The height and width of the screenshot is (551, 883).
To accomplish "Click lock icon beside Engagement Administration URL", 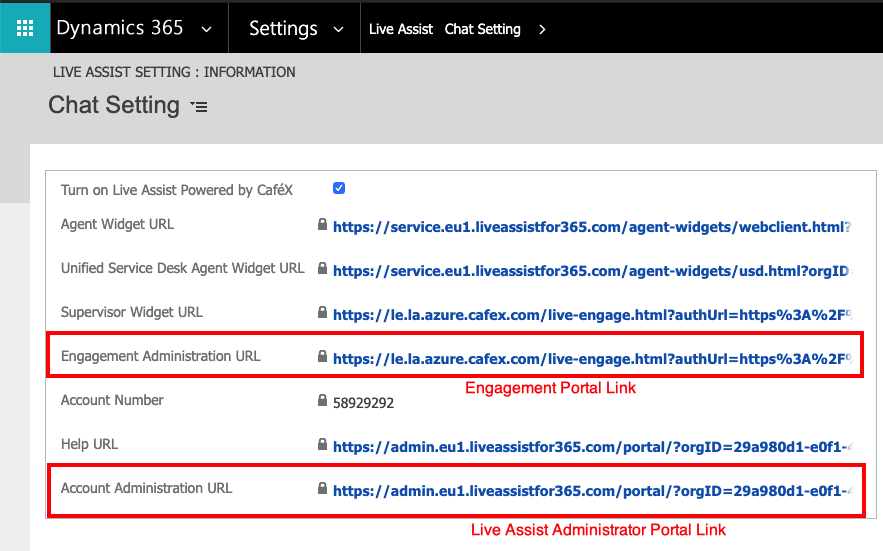I will point(322,356).
